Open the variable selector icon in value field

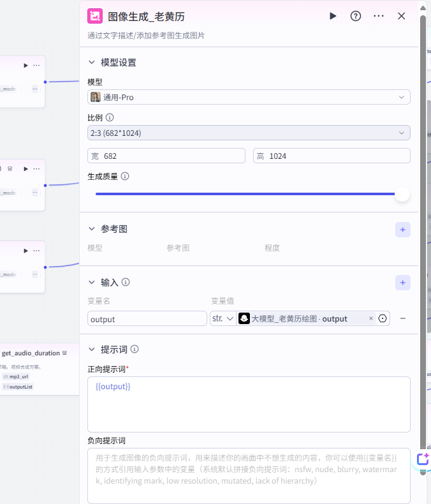(x=383, y=318)
